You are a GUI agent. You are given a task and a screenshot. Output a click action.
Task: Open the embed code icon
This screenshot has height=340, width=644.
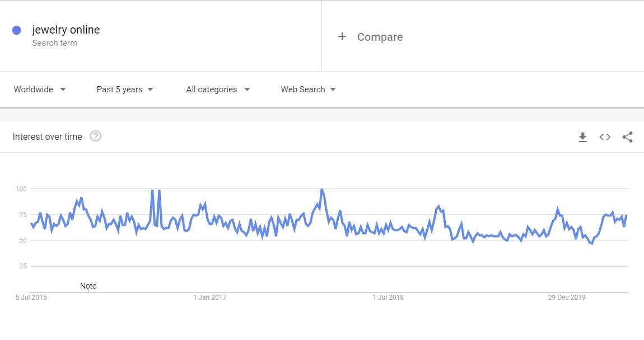click(x=605, y=137)
